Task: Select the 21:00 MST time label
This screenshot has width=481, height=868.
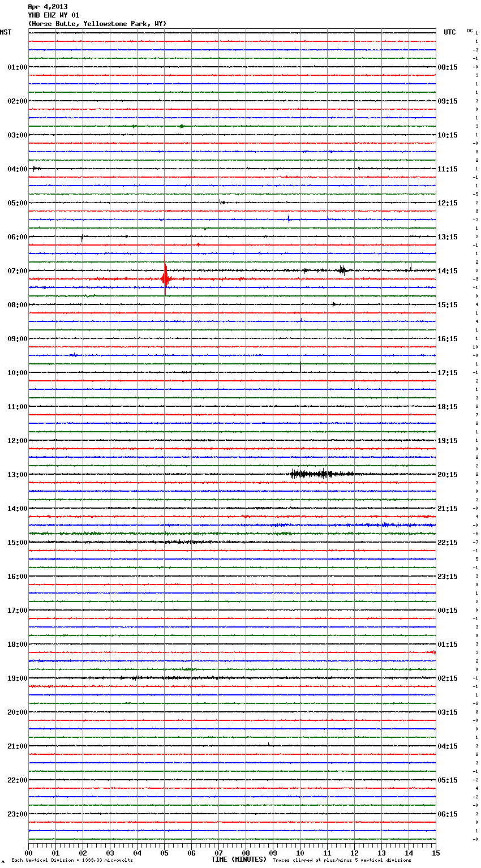Action: click(x=18, y=746)
